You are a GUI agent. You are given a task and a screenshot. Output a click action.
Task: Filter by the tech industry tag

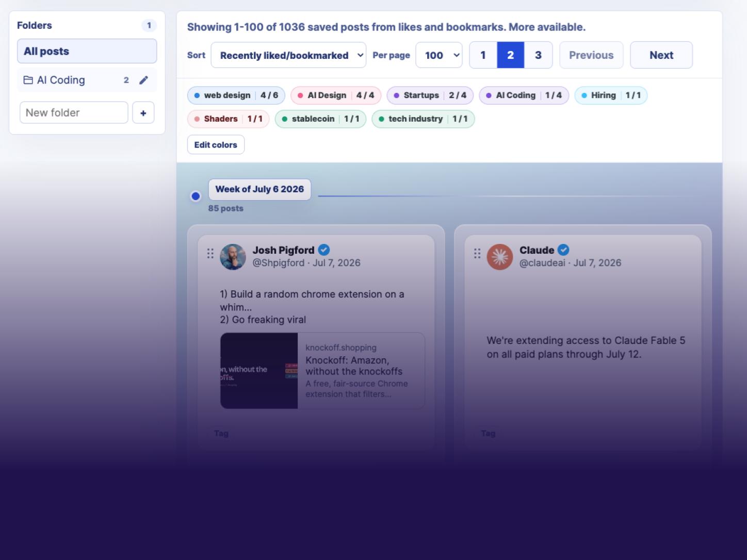(423, 119)
